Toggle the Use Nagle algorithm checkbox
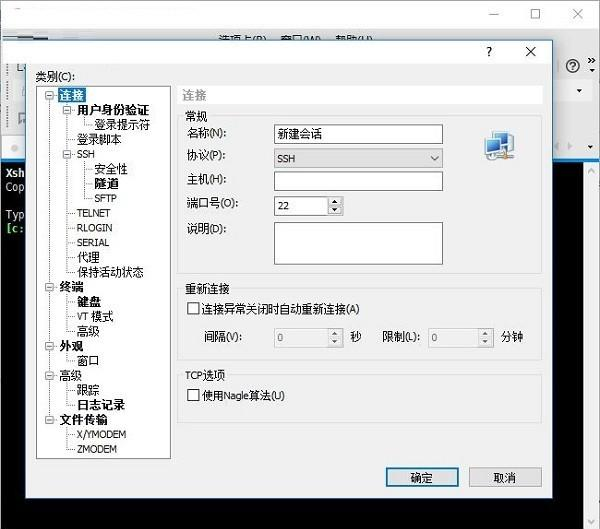 193,395
